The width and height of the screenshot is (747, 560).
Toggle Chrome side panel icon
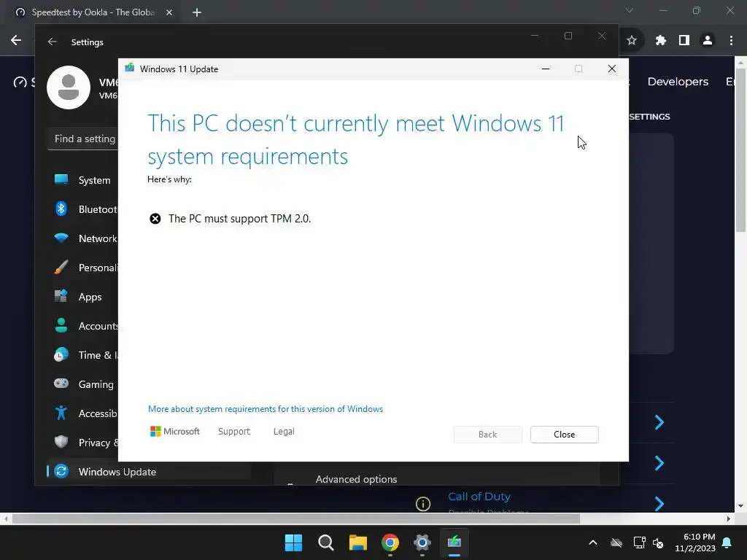(684, 41)
